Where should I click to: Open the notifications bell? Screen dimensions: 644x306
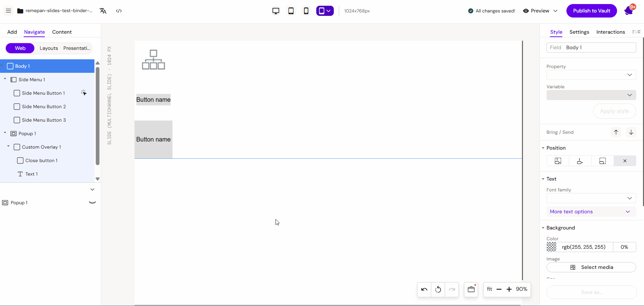(629, 10)
